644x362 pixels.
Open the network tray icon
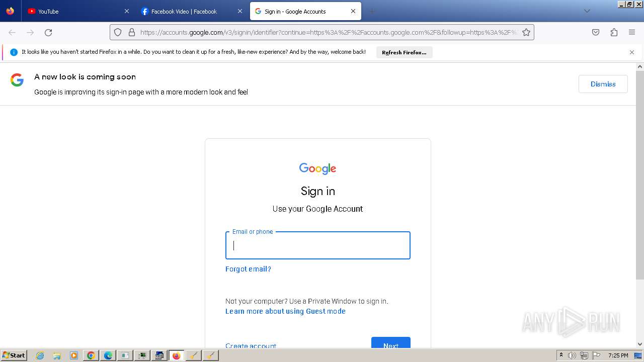click(584, 355)
